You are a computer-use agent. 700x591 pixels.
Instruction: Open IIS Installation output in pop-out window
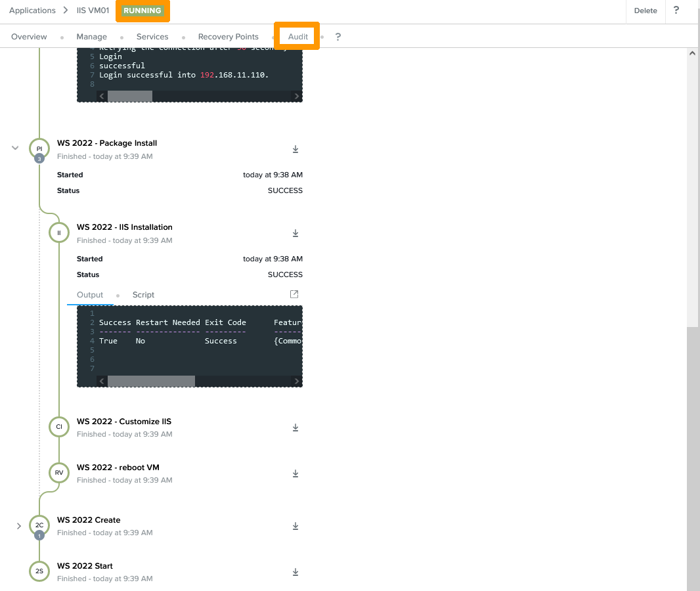click(294, 294)
